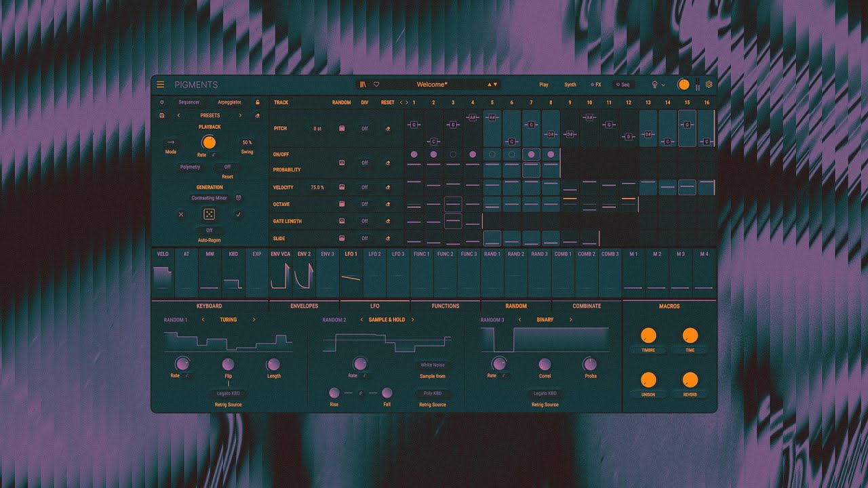
Task: Open the Combinate modulation tab
Action: (x=587, y=306)
